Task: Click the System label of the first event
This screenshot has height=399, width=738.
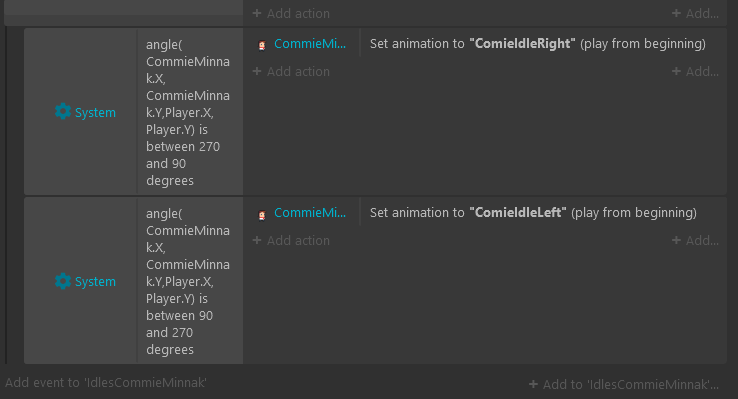Action: tap(95, 112)
